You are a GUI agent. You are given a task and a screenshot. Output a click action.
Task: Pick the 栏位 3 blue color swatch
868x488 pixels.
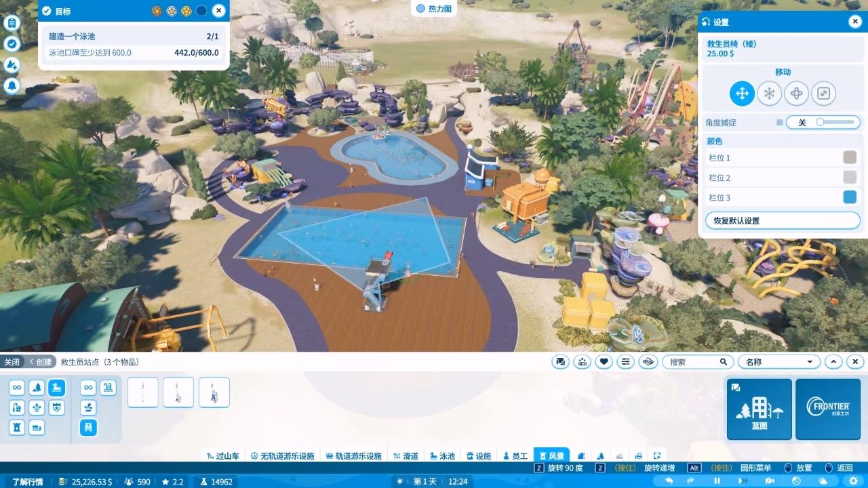pos(850,197)
